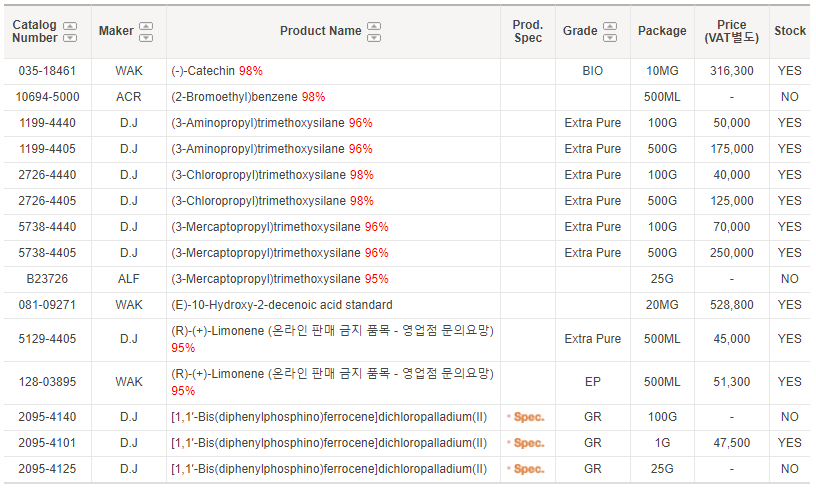Open WAK (R)-(+)-Limonene EP grade product

coord(333,382)
